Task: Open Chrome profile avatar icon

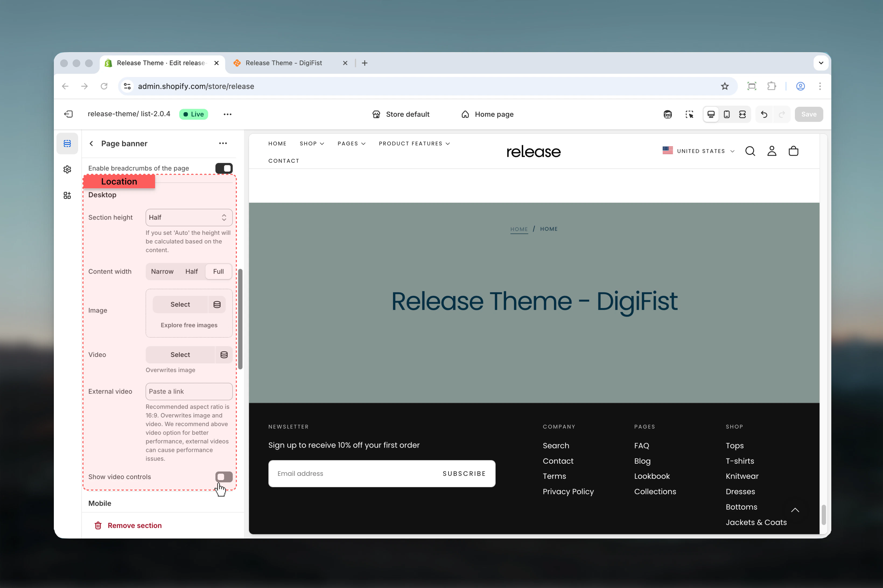Action: click(x=800, y=86)
